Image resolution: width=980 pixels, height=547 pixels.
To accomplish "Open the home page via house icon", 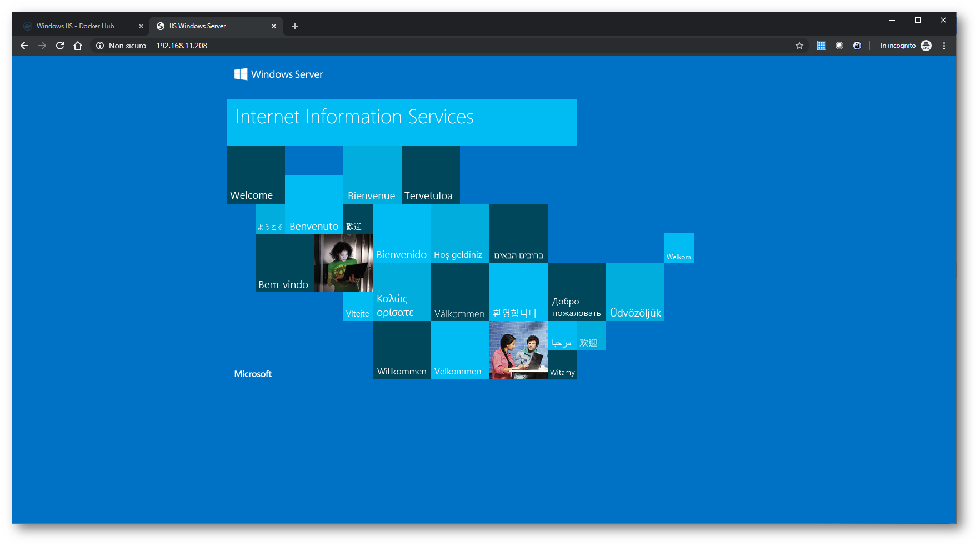I will (78, 46).
